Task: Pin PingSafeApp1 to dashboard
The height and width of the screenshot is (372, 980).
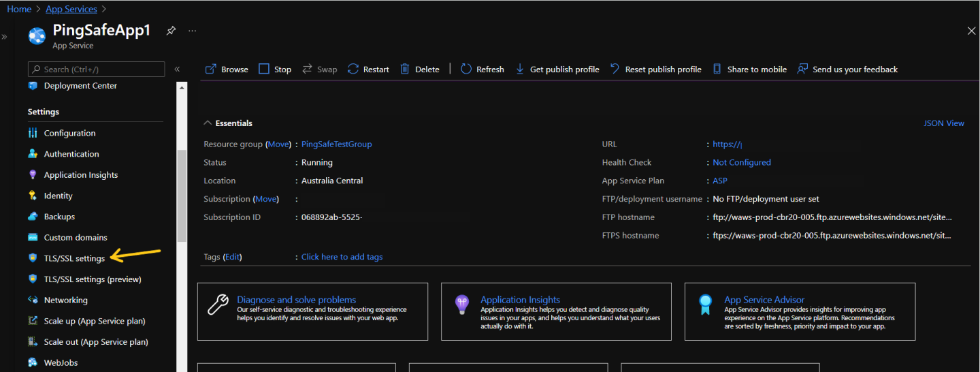Action: pyautogui.click(x=171, y=31)
